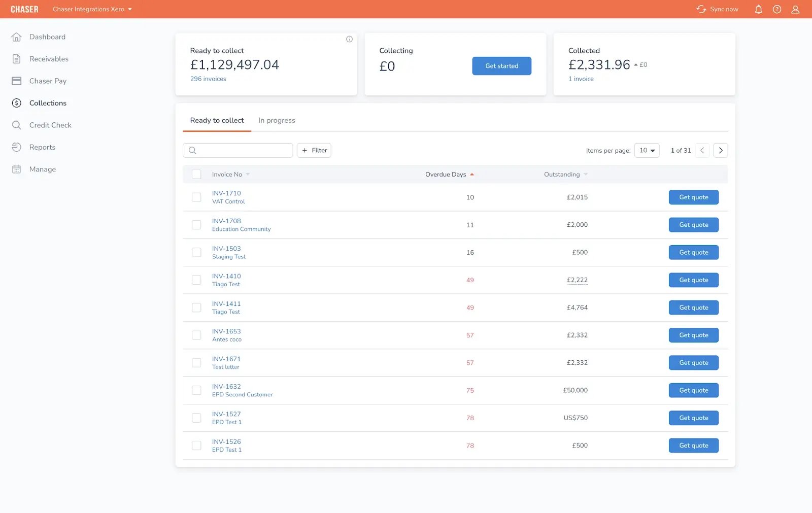Click the Get started button
This screenshot has height=513, width=812.
point(501,66)
